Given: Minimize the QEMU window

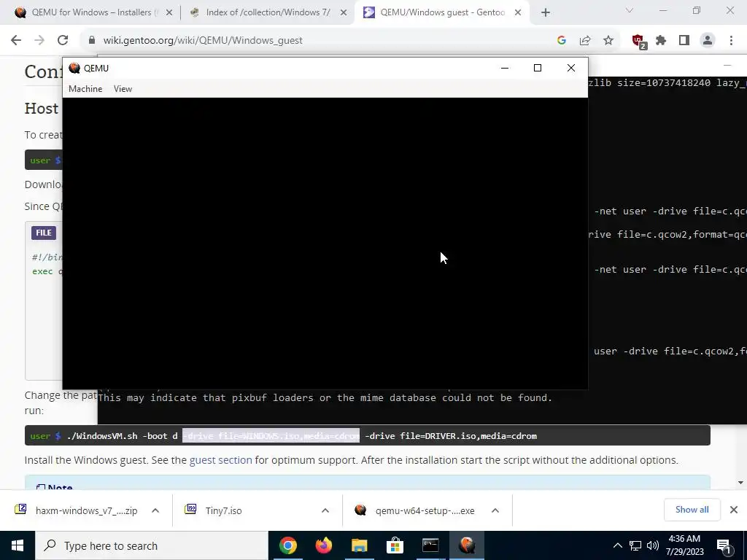Looking at the screenshot, I should (x=505, y=68).
